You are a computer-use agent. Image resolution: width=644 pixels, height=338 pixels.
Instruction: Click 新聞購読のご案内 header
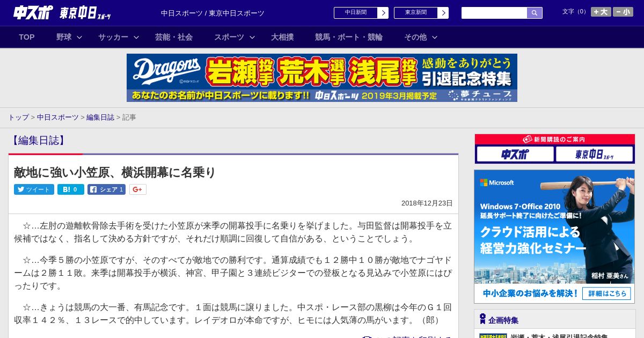point(554,139)
